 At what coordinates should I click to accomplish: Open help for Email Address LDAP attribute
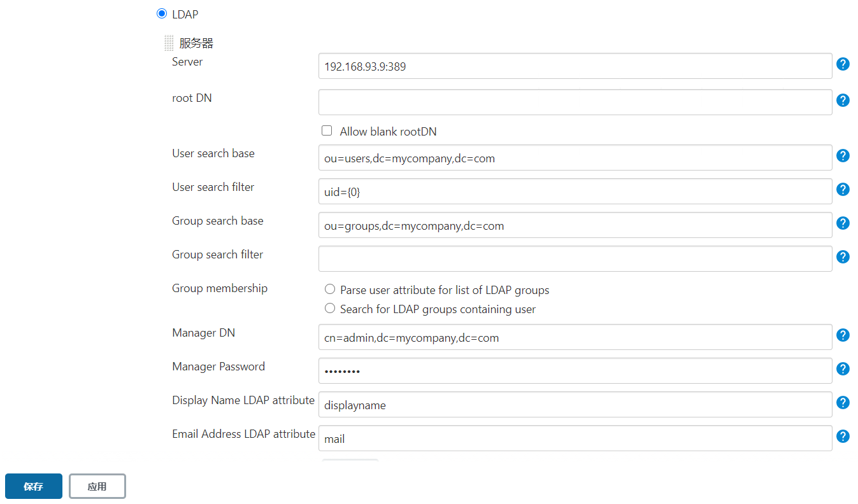pyautogui.click(x=843, y=436)
